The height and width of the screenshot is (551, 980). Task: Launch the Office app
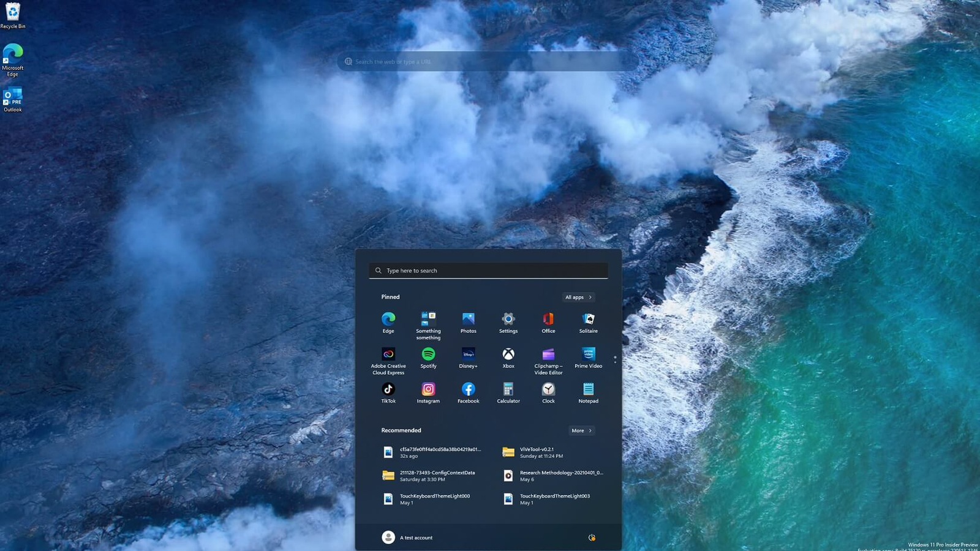tap(548, 323)
